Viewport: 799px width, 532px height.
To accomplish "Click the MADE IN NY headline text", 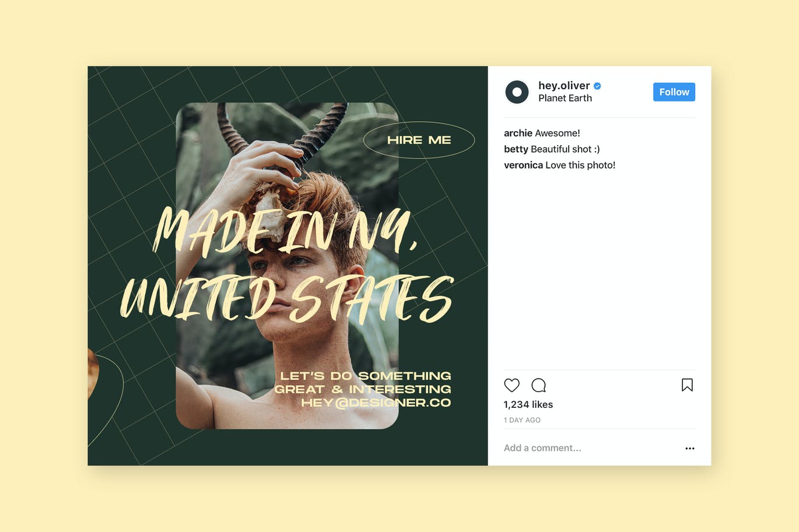I will [x=286, y=230].
